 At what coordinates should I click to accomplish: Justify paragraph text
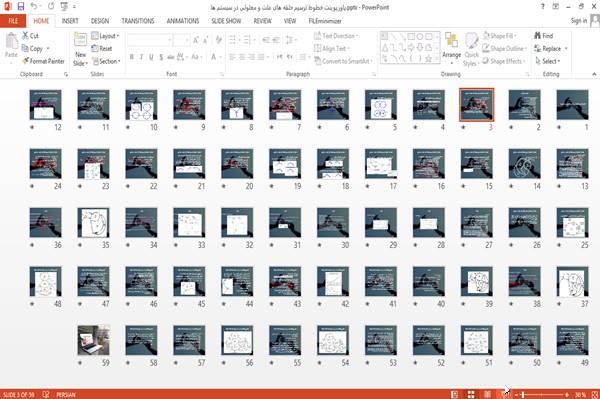point(261,57)
